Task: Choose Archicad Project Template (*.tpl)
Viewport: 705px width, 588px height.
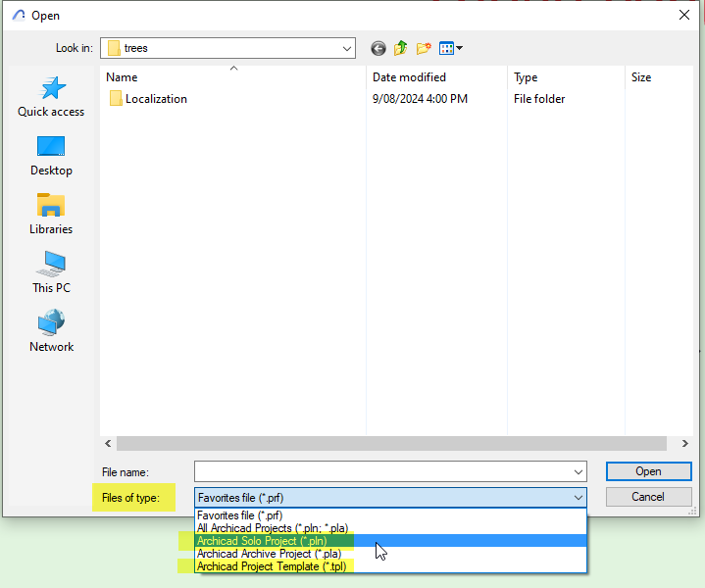Action: 390,566
